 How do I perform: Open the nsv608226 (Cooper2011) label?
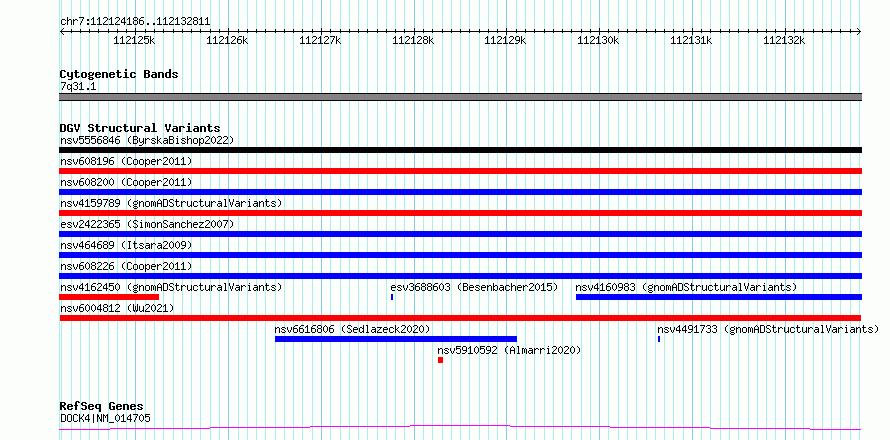click(x=126, y=266)
